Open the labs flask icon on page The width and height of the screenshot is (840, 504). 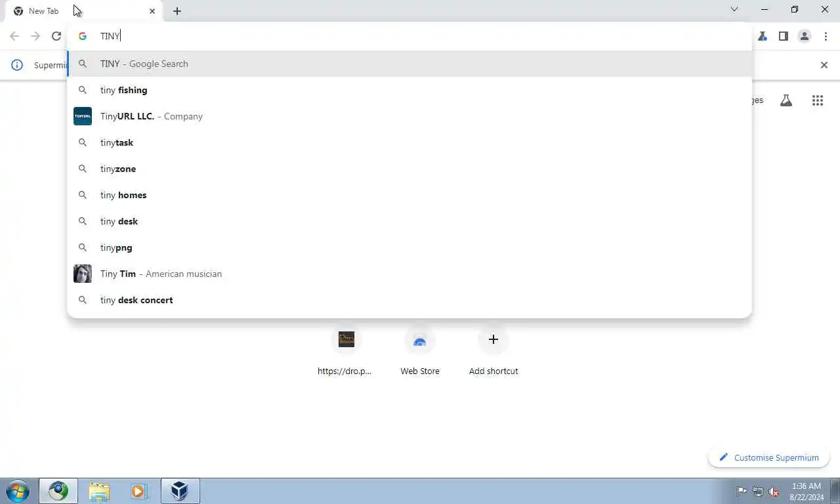click(x=786, y=100)
